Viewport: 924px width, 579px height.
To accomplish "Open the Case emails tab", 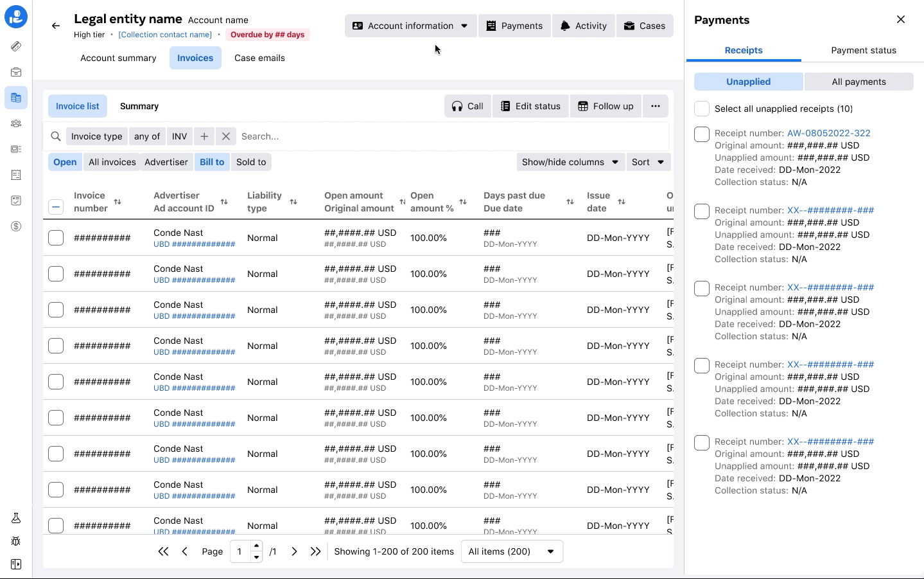I will (259, 58).
